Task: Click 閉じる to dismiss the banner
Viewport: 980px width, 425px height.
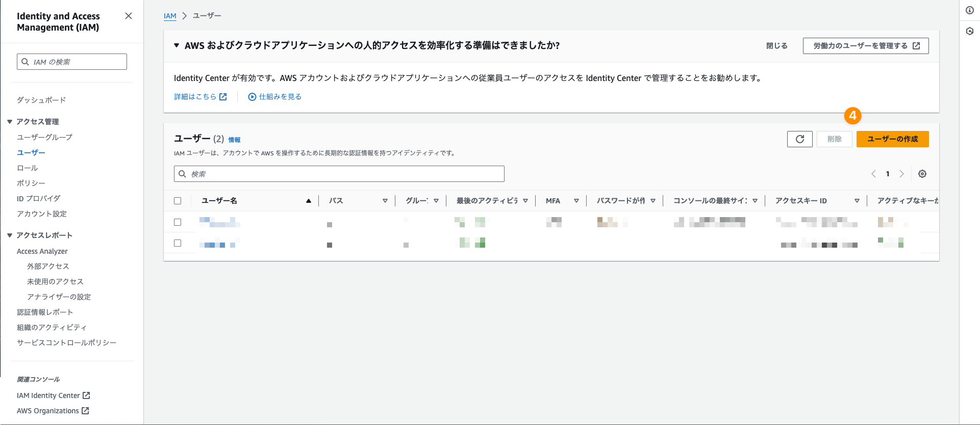Action: 777,46
